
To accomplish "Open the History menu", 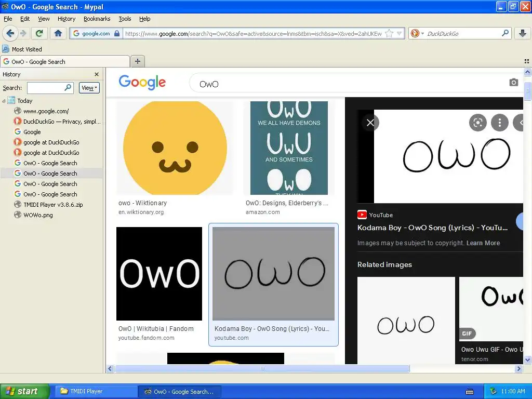I will point(66,19).
